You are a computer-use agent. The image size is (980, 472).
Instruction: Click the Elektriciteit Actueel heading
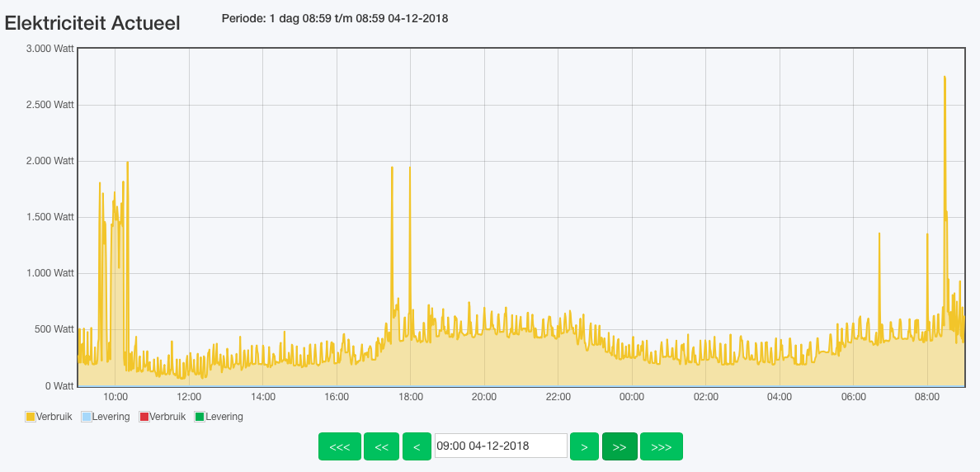click(92, 23)
